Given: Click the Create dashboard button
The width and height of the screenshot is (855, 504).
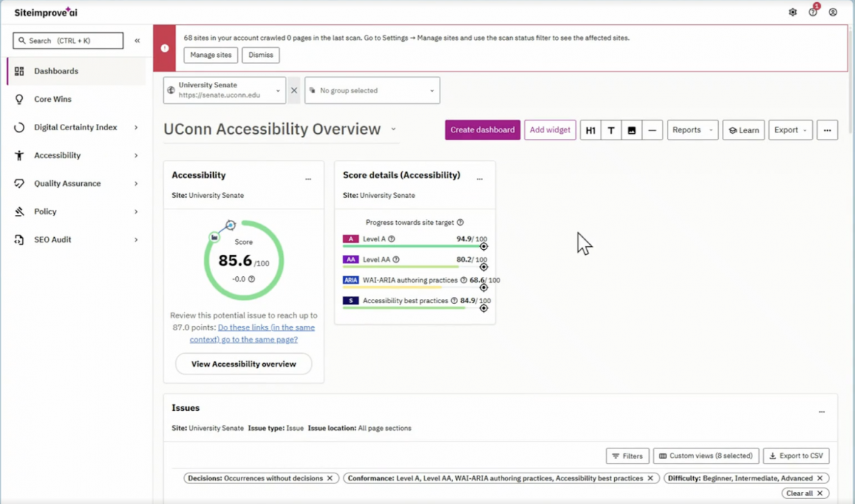Looking at the screenshot, I should 482,130.
